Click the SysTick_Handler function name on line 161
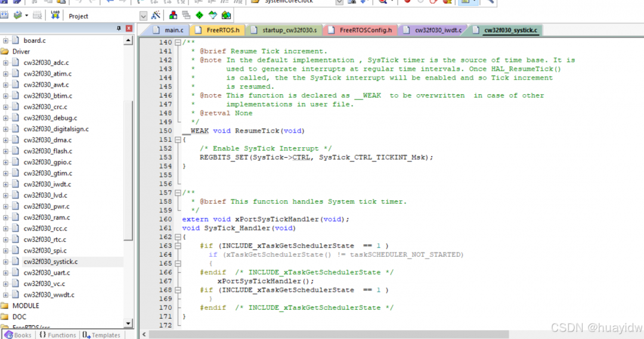This screenshot has width=644, height=339. point(237,228)
